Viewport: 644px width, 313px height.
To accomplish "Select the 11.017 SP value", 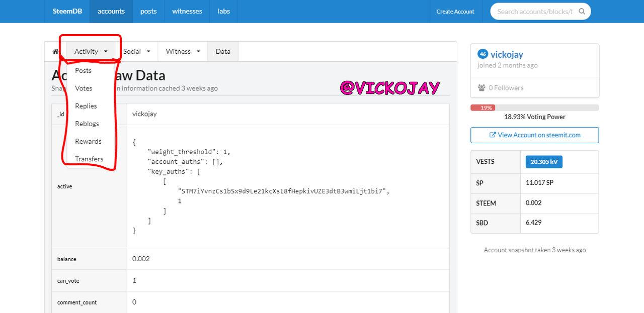I will coord(539,183).
